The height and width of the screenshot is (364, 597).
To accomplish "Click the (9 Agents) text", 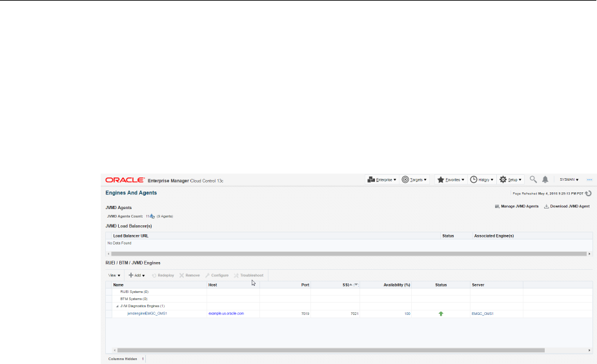I will (x=165, y=216).
